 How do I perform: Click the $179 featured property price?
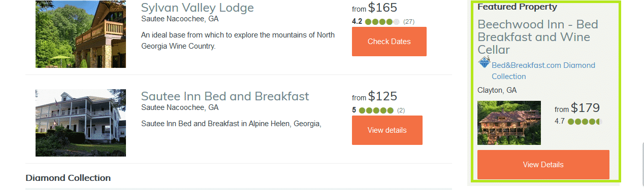[x=585, y=108]
